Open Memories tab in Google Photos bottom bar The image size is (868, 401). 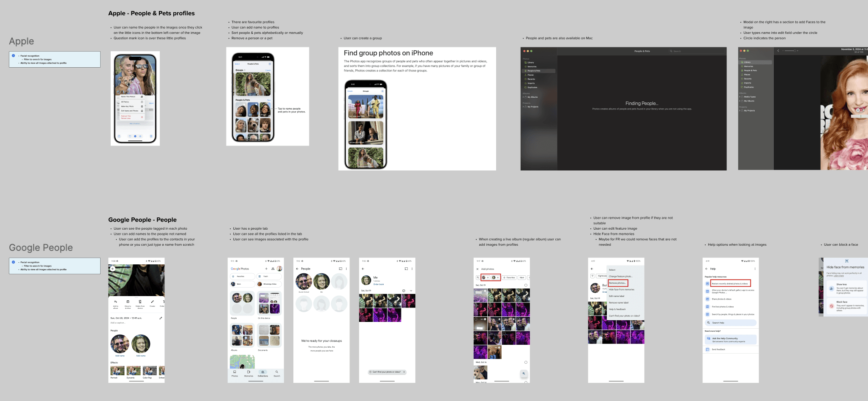[248, 374]
